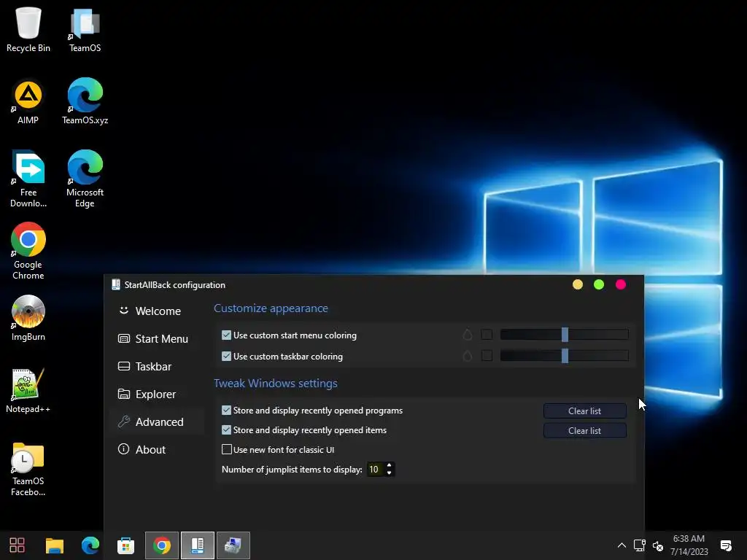
Task: Click the start menu color swatch
Action: pyautogui.click(x=487, y=335)
